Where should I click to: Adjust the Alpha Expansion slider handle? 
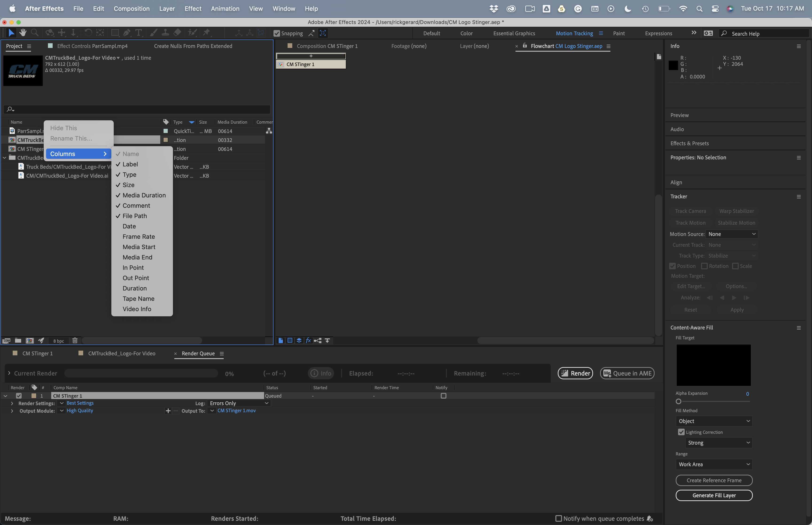pyautogui.click(x=678, y=402)
